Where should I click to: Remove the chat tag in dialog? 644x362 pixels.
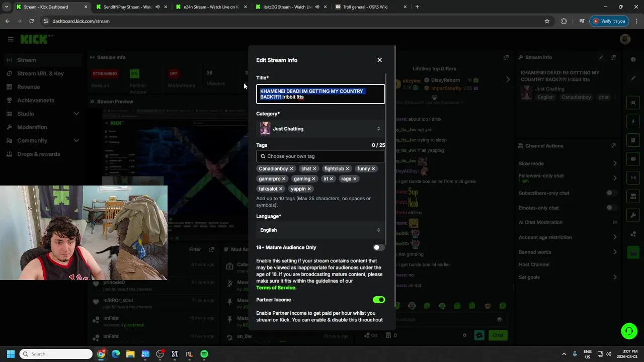314,169
